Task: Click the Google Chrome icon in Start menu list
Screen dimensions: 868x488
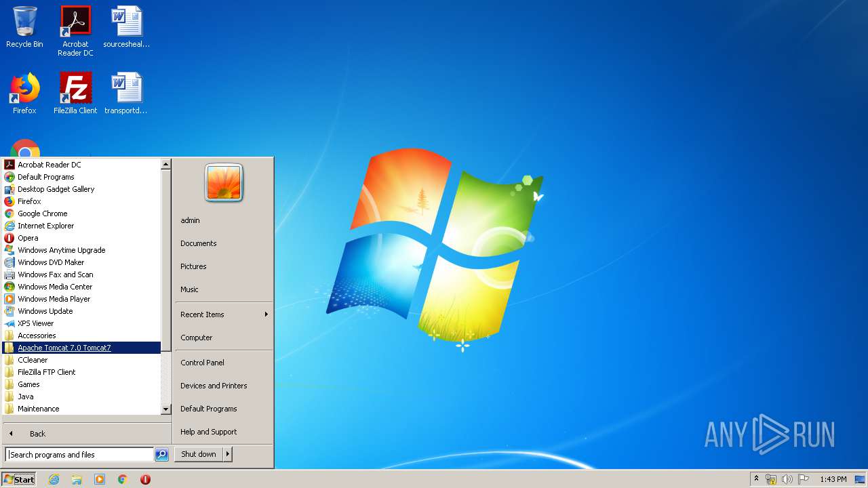Action: click(9, 213)
